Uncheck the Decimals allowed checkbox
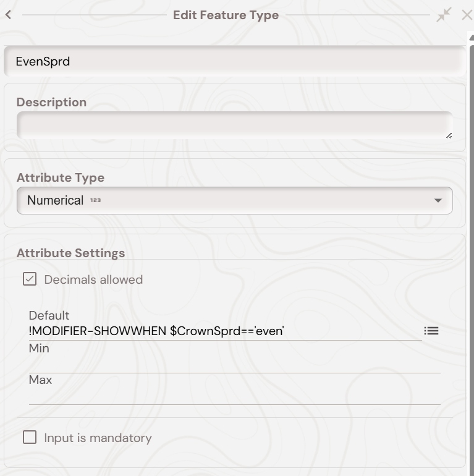The height and width of the screenshot is (476, 474). (30, 279)
